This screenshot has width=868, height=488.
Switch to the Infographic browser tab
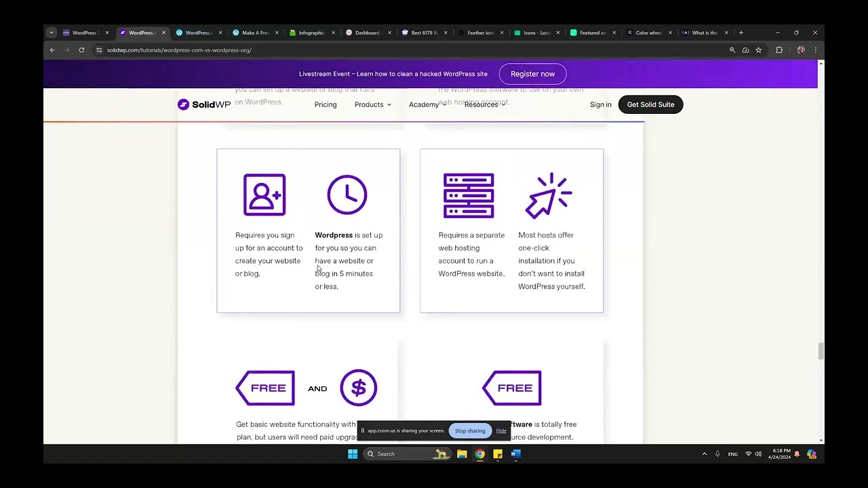click(311, 33)
